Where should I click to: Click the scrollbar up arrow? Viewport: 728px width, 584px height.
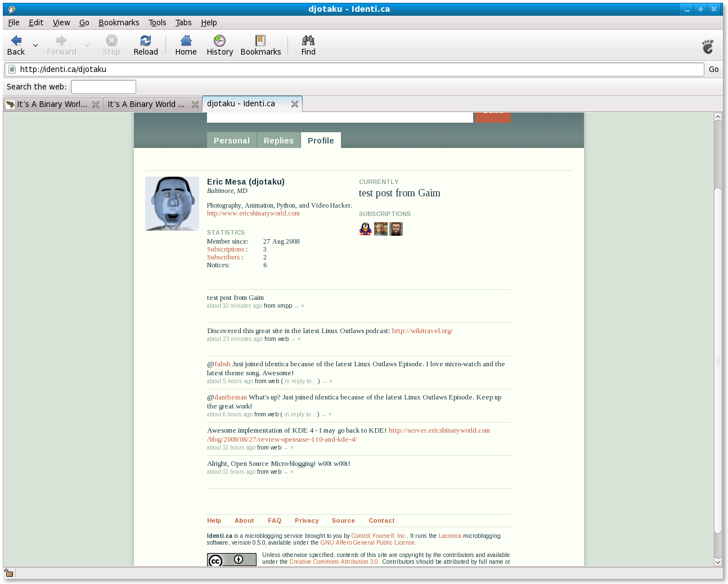(x=718, y=116)
